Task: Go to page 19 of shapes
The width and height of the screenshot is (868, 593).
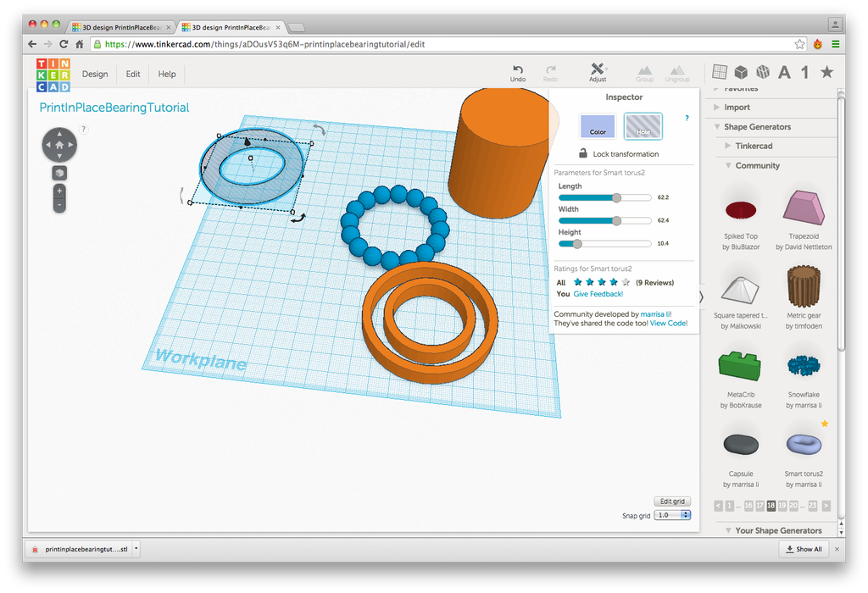Action: tap(782, 505)
